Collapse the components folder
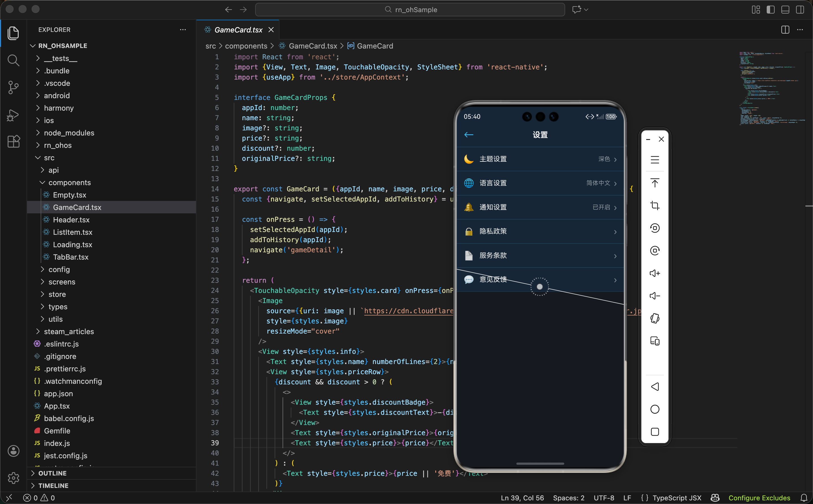Image resolution: width=813 pixels, height=504 pixels. [69, 182]
